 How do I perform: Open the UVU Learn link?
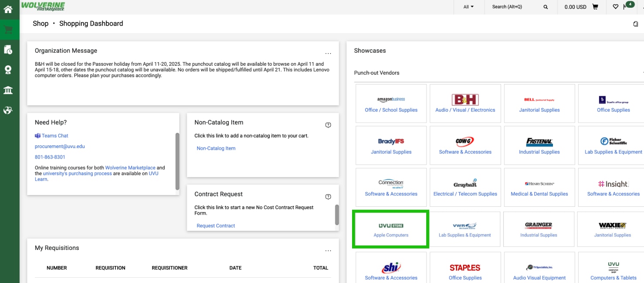click(x=153, y=173)
